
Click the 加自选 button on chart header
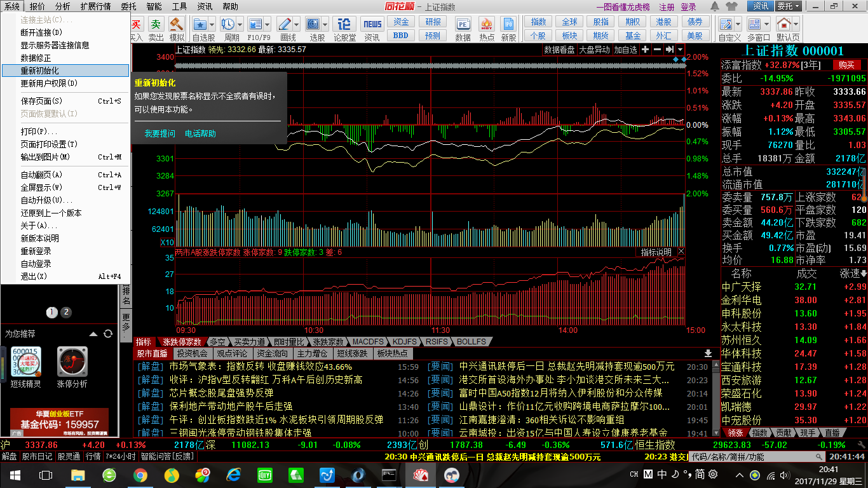pos(625,50)
